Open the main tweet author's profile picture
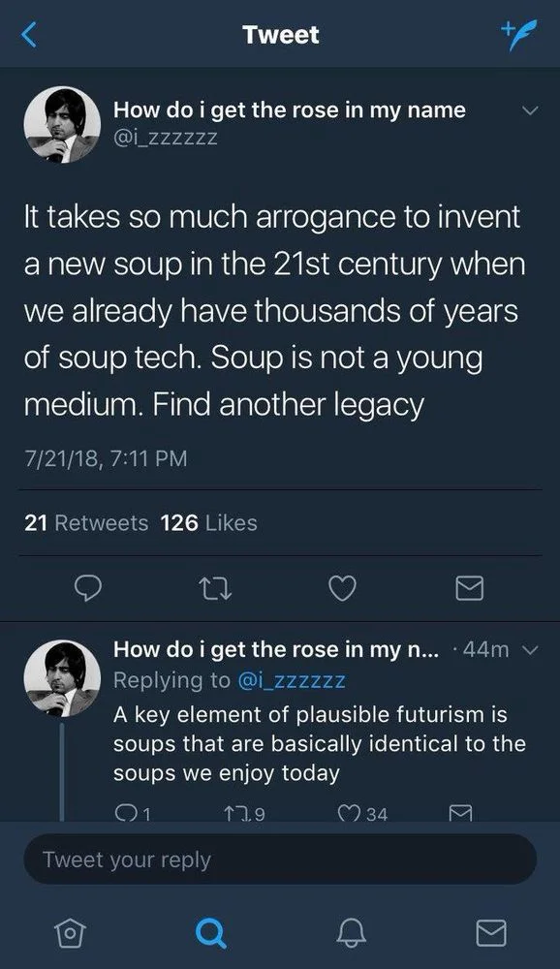The image size is (560, 969). click(61, 124)
